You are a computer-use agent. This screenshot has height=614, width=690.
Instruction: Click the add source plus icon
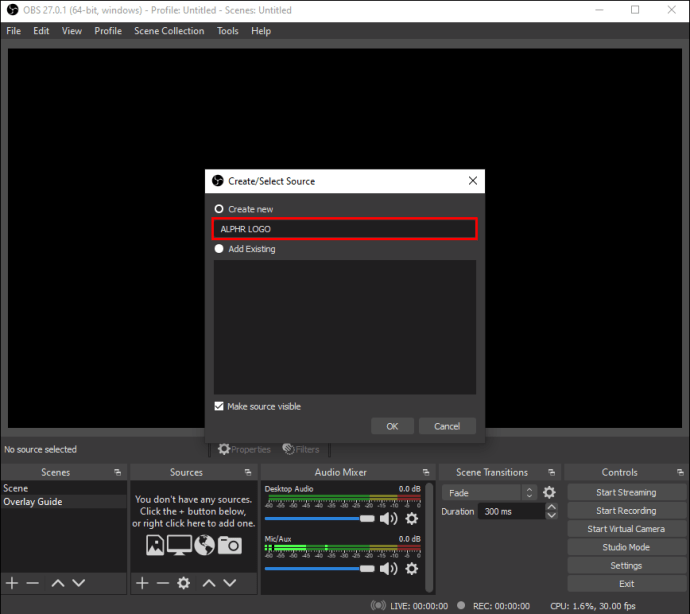142,583
